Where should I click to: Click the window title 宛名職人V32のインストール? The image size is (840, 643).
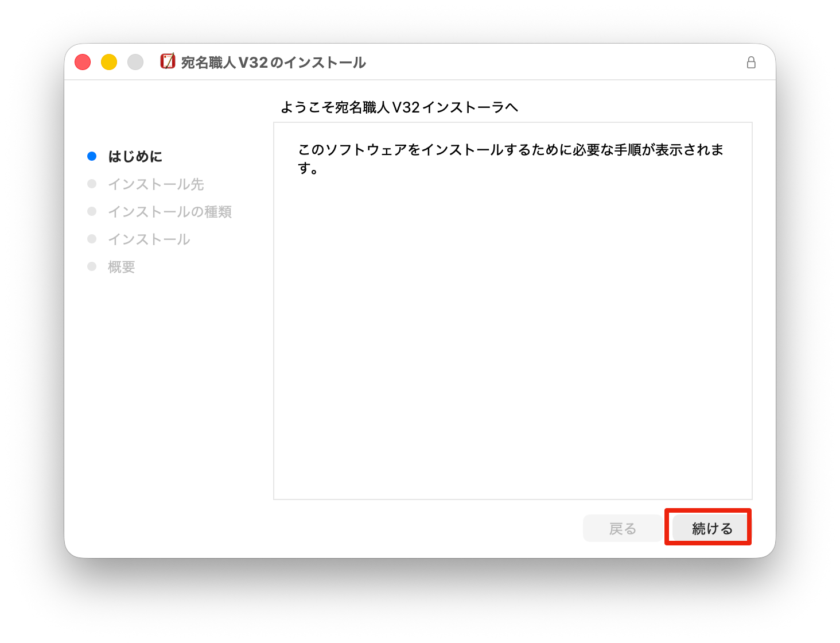point(273,63)
